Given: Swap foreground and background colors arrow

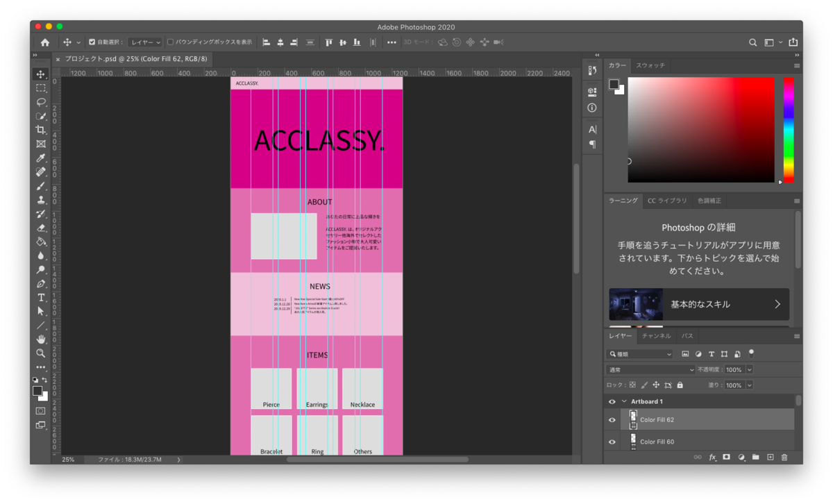Looking at the screenshot, I should tap(46, 380).
